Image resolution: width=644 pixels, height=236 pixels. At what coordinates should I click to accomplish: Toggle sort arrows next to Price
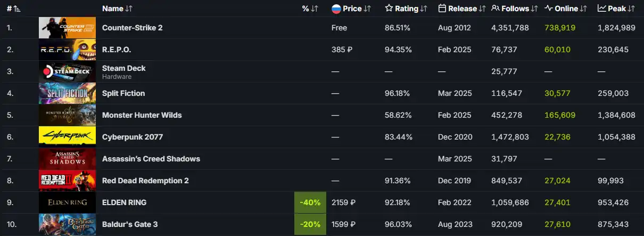(370, 9)
